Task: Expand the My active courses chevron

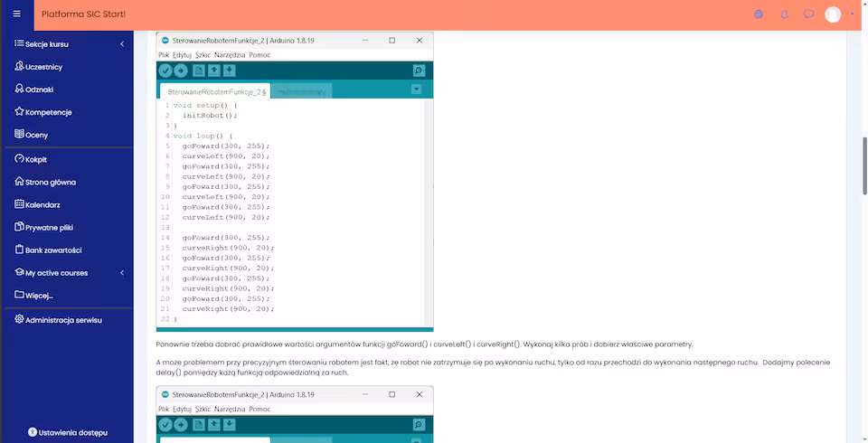Action: [x=122, y=273]
